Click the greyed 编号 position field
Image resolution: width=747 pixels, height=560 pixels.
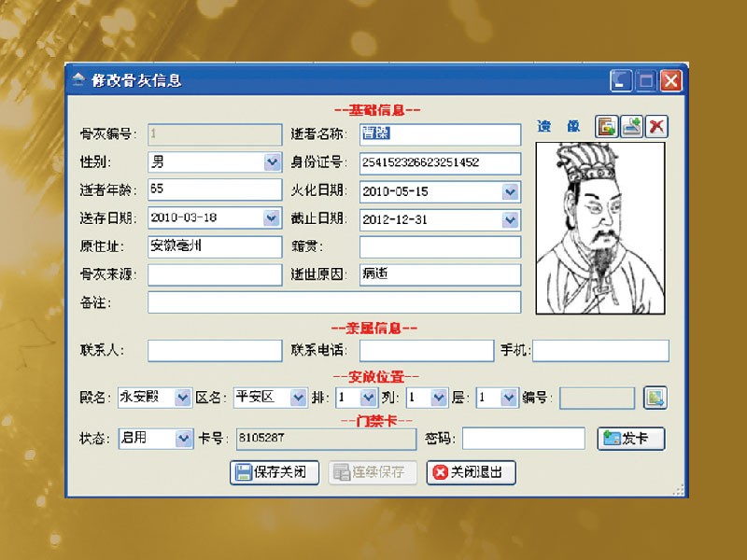tap(597, 398)
